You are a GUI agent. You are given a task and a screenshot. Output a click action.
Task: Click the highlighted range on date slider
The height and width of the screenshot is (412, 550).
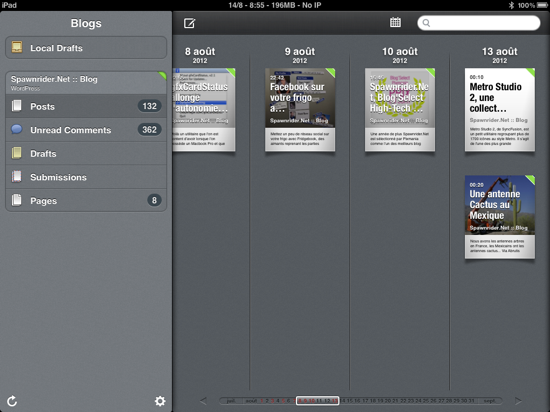(317, 400)
